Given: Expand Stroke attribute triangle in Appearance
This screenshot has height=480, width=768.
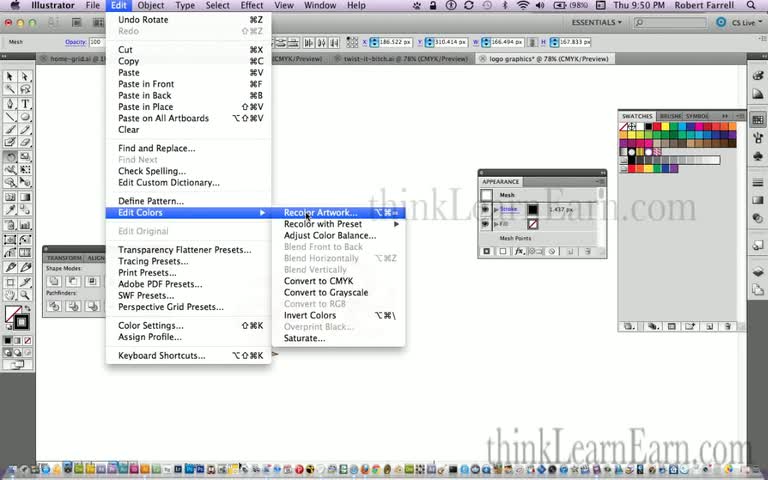Looking at the screenshot, I should [496, 210].
